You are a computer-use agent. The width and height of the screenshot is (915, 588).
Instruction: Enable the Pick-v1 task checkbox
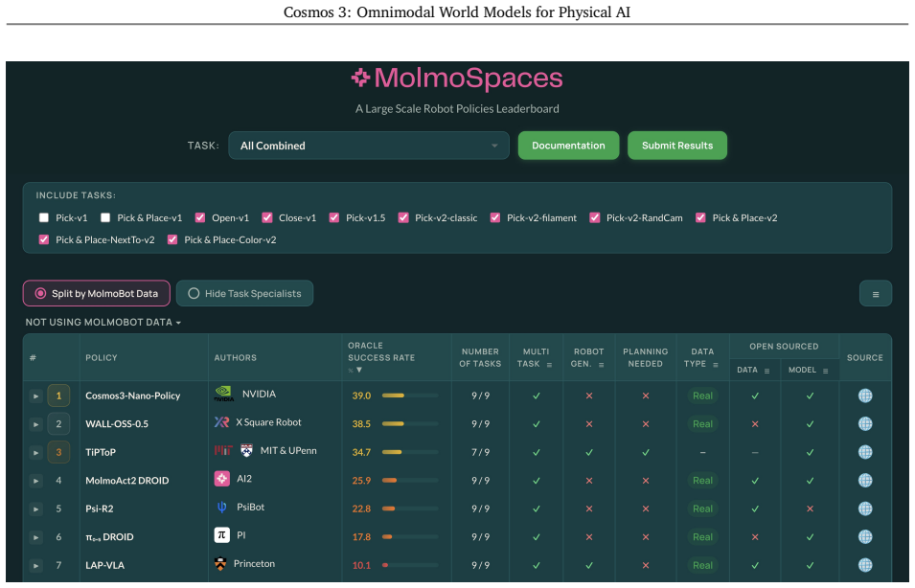pyautogui.click(x=44, y=217)
